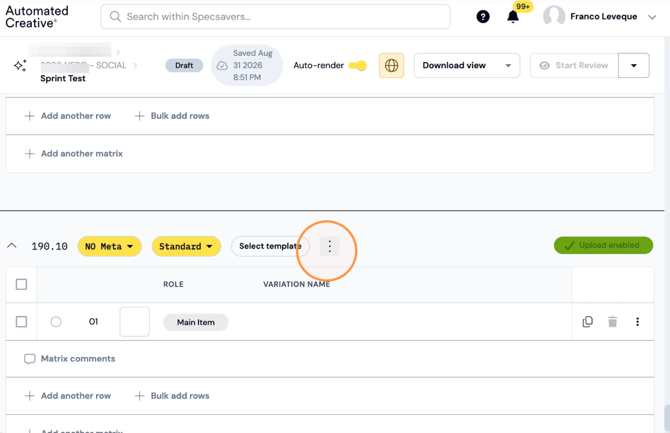Click the Automated Creative logo

tap(37, 17)
